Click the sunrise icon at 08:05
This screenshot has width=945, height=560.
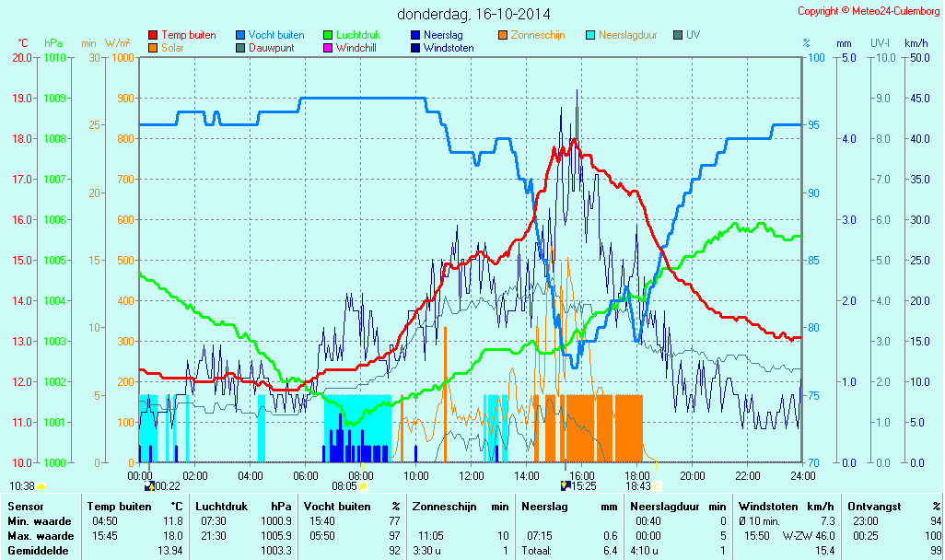coord(364,485)
